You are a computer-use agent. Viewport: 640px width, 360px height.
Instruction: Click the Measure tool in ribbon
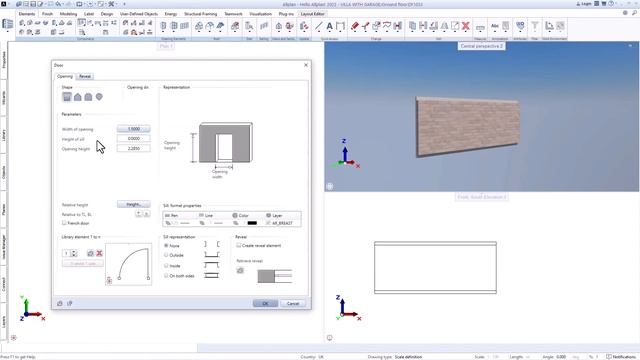[x=480, y=27]
